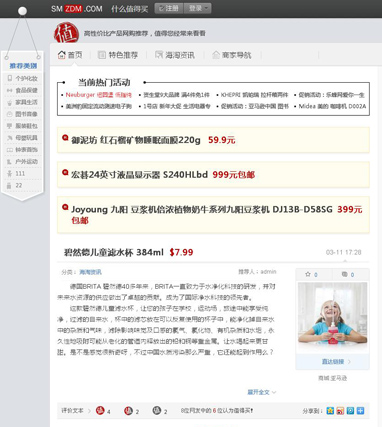Viewport: 382px width, 427px height.
Task: Open the Midea 美的 咖啡机 D002A link
Action: (x=332, y=106)
